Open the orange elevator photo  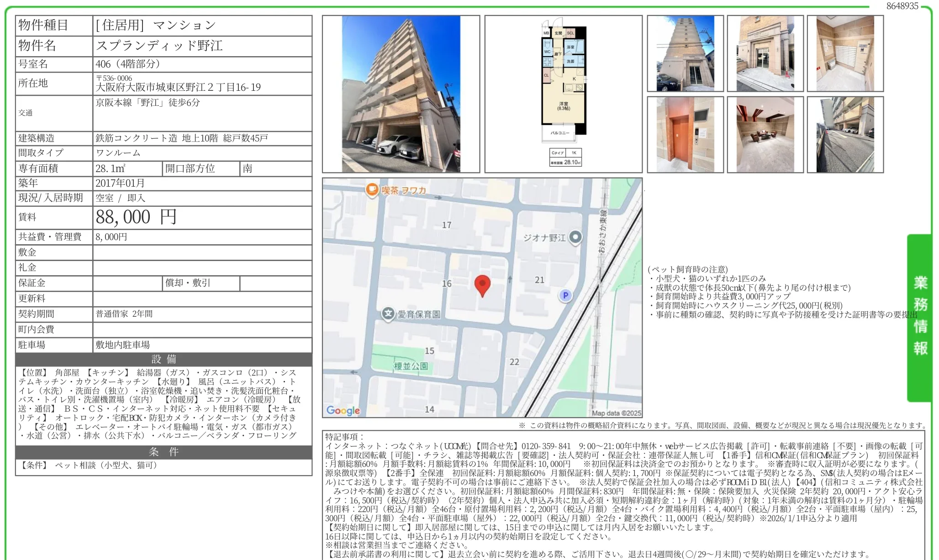coord(685,135)
